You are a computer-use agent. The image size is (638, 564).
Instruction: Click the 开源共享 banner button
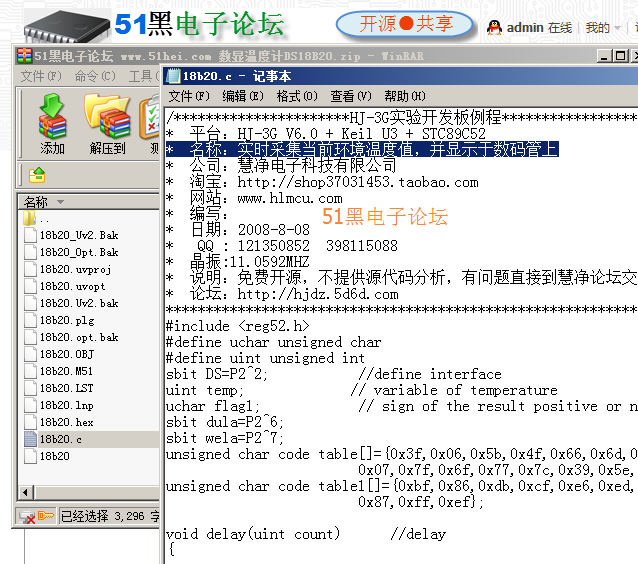tap(405, 24)
